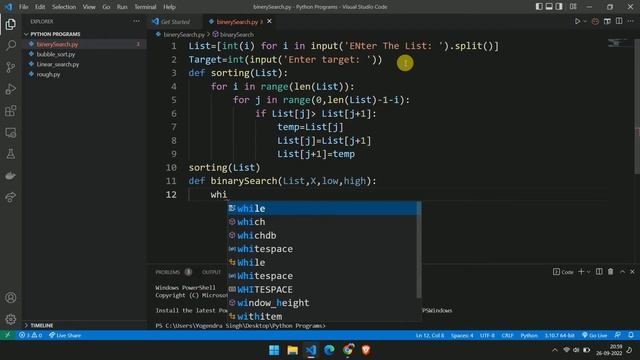The height and width of the screenshot is (360, 640).
Task: Click the Ln 12, Col 8 cursor position indicator
Action: [x=429, y=336]
